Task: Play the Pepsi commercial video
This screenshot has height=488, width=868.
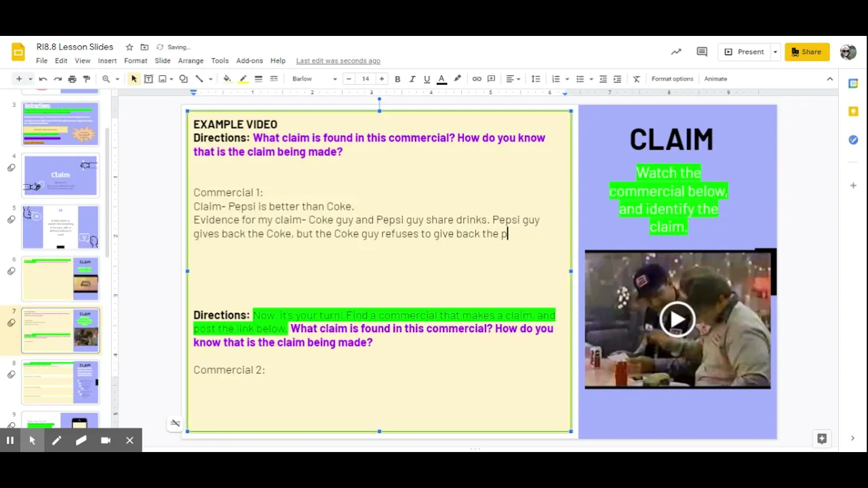Action: 677,320
